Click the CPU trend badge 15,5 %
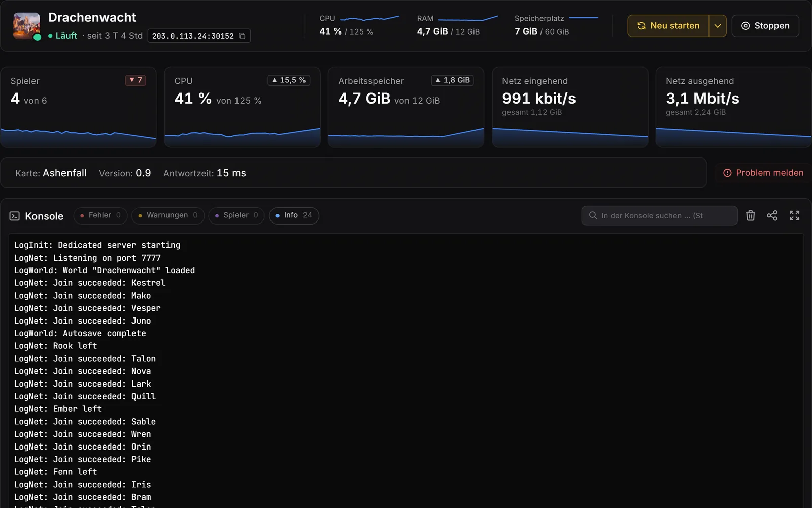The image size is (812, 508). pos(289,80)
